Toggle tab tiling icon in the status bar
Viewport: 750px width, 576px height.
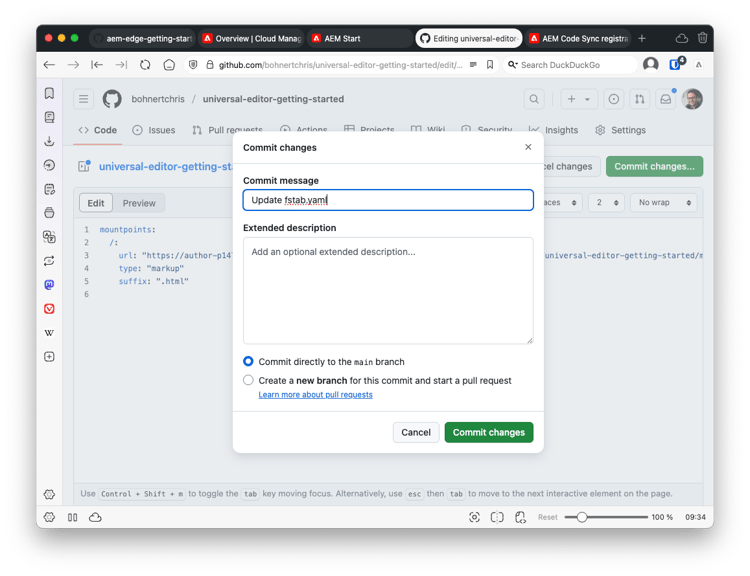coord(497,517)
